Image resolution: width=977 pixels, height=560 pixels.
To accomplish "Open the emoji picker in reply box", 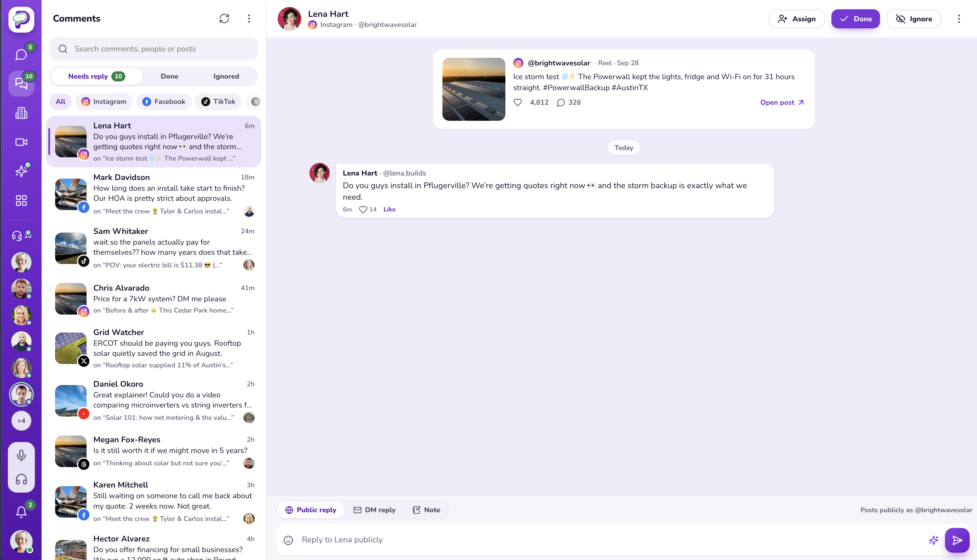I will click(x=288, y=540).
